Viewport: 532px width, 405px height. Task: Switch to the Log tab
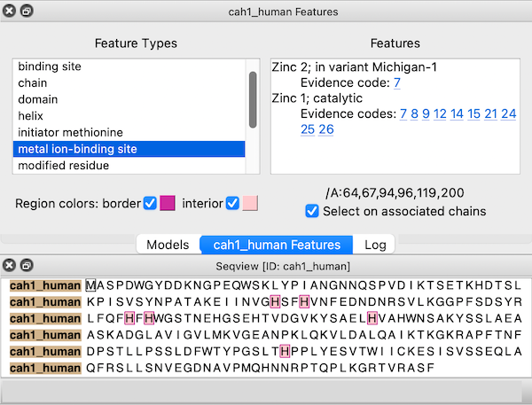point(374,245)
